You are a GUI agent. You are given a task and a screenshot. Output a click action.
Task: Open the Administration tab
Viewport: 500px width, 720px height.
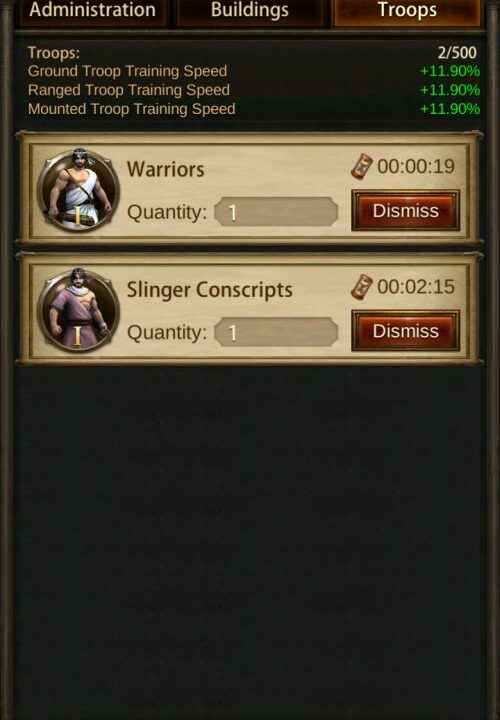[x=92, y=12]
